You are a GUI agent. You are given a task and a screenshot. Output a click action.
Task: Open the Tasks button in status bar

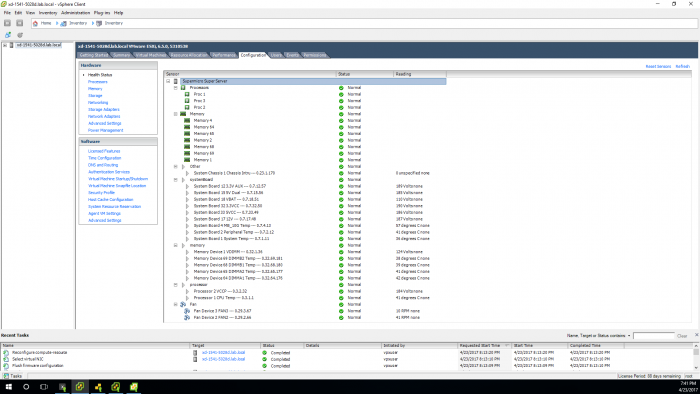tap(13, 376)
